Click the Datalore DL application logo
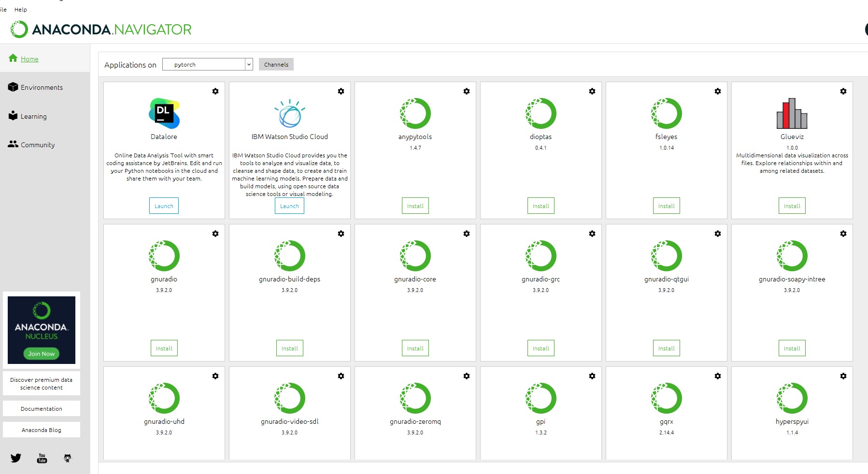This screenshot has width=868, height=474. coord(164,113)
